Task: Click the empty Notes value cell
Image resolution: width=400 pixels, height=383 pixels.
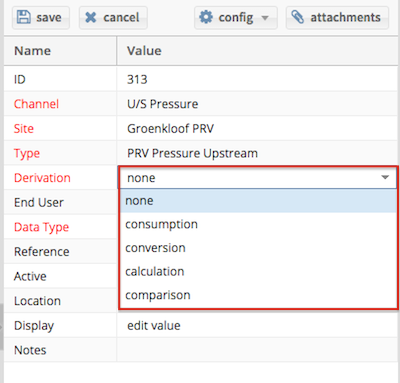Action: tap(257, 350)
